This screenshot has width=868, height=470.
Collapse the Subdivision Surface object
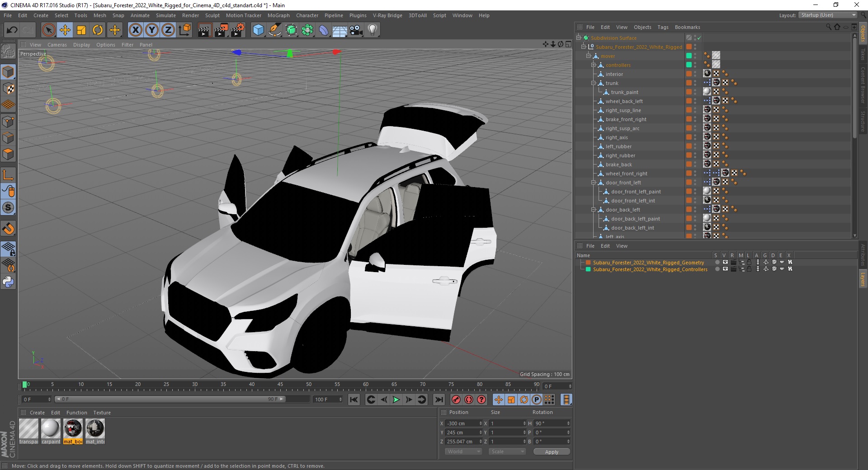point(578,38)
